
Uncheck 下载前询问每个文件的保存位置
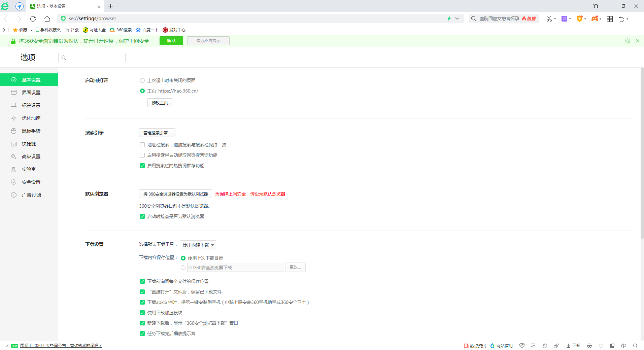click(142, 281)
